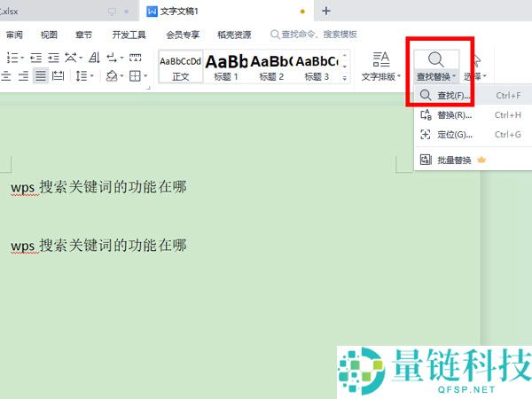Image resolution: width=532 pixels, height=399 pixels.
Task: Expand the Chinese layout dropdown arrow
Action: (x=81, y=58)
